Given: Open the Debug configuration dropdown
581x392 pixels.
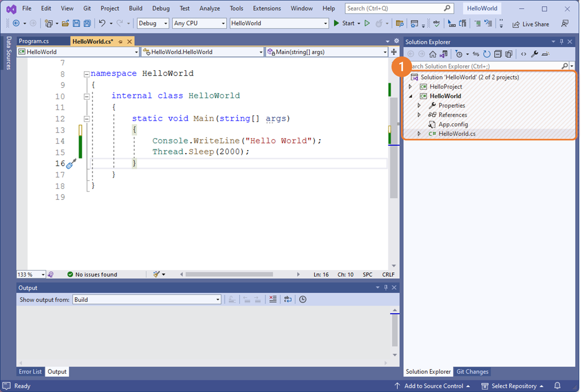Looking at the screenshot, I should [x=153, y=23].
